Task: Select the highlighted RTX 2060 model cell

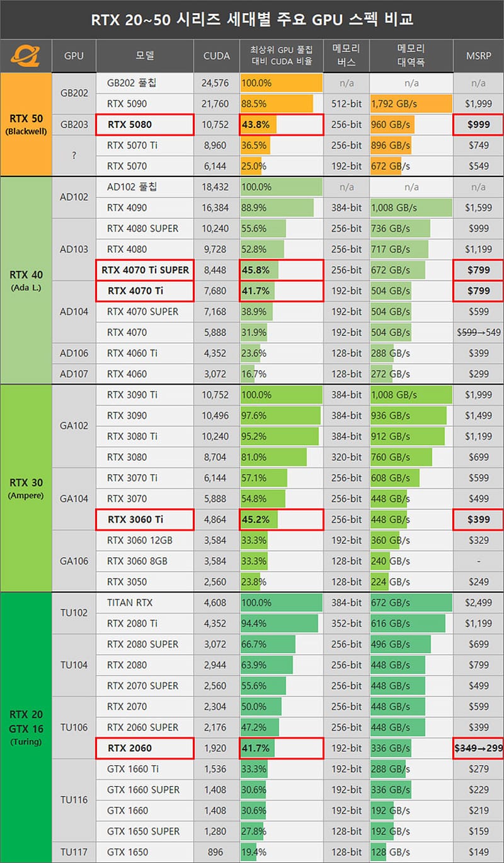Action: pyautogui.click(x=144, y=748)
